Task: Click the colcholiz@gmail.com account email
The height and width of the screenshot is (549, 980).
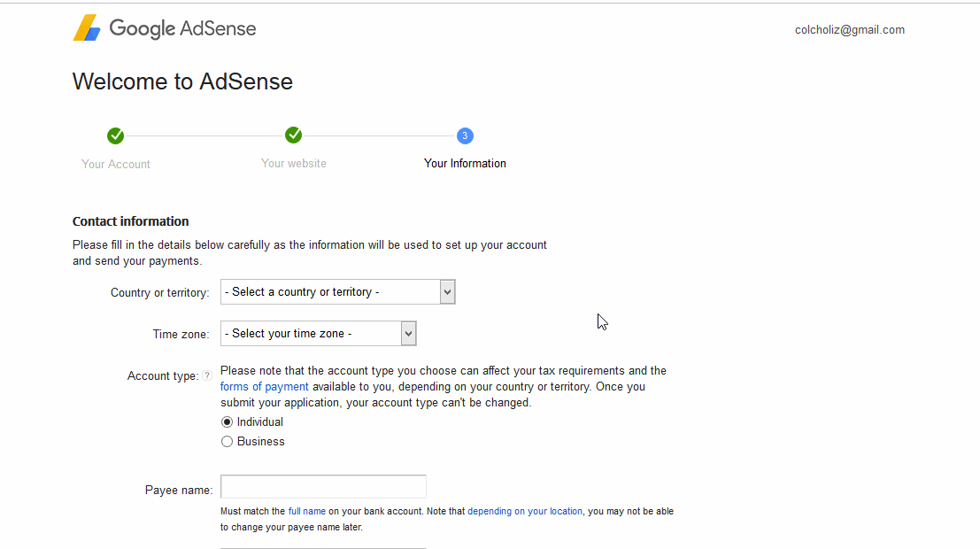Action: coord(849,29)
